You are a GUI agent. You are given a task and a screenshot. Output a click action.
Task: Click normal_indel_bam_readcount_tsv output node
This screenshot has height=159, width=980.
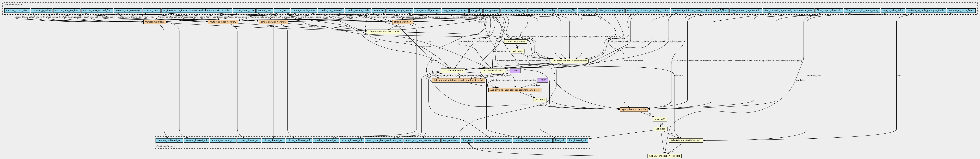pos(533,140)
